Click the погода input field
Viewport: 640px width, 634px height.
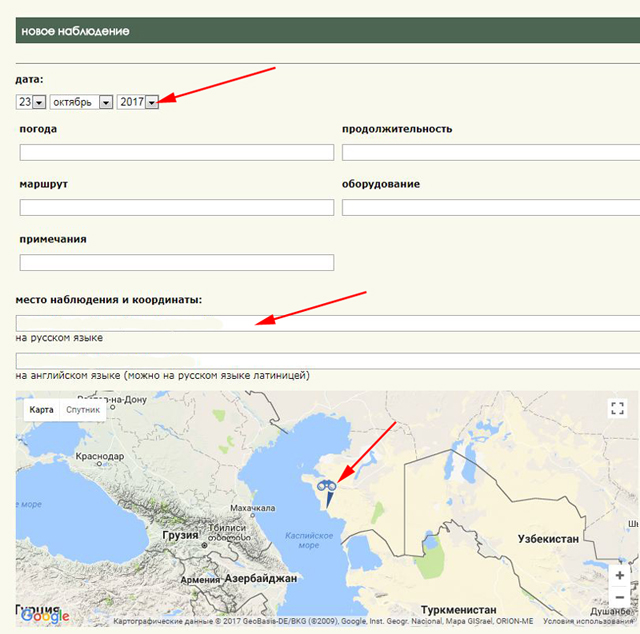coord(176,153)
